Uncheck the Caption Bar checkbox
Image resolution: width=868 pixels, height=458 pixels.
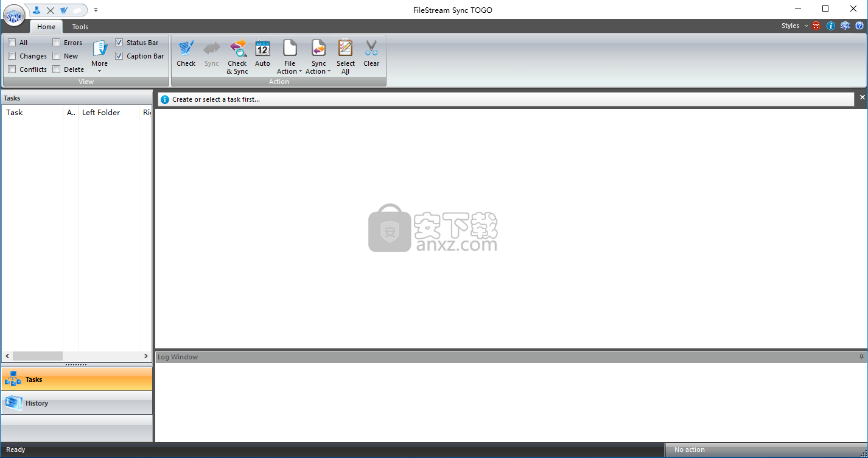119,56
